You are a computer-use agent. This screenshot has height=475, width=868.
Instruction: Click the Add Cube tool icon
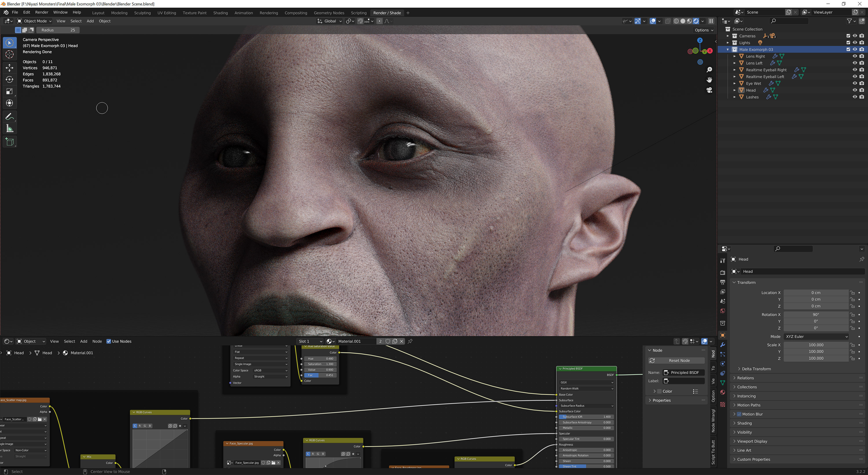tap(10, 142)
